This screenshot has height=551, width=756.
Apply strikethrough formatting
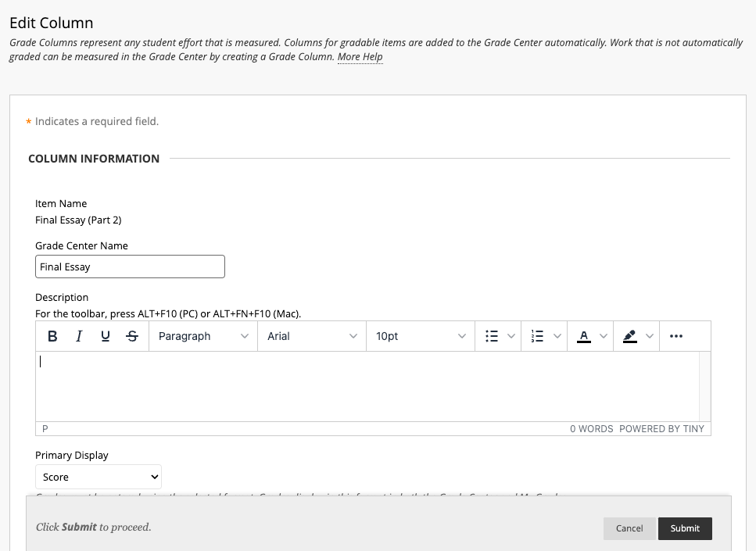(132, 336)
